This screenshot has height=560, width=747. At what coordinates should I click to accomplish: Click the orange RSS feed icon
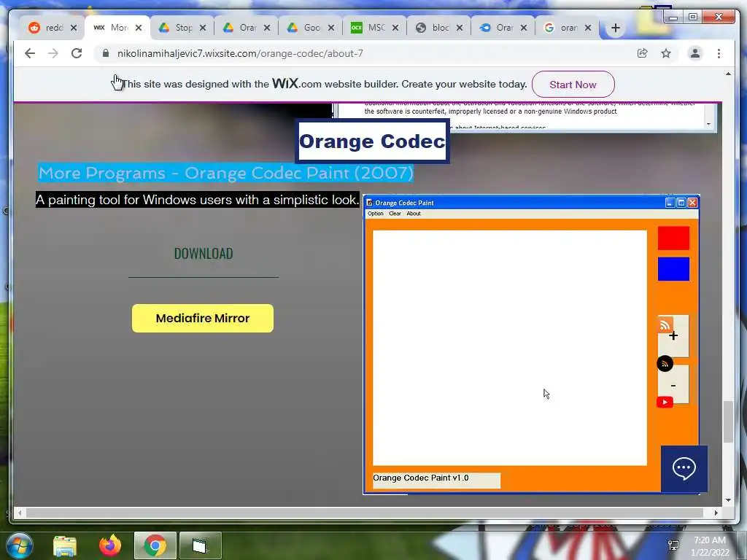pos(665,324)
